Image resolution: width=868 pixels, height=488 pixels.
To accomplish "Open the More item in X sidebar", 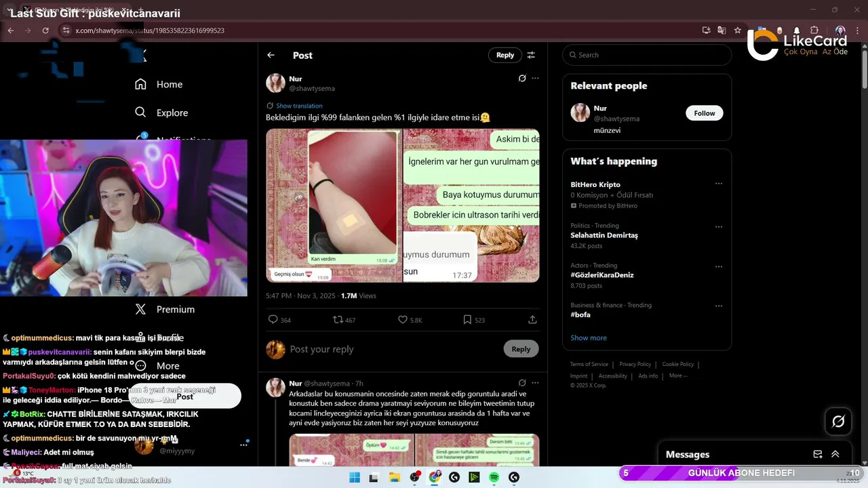I will click(x=158, y=366).
